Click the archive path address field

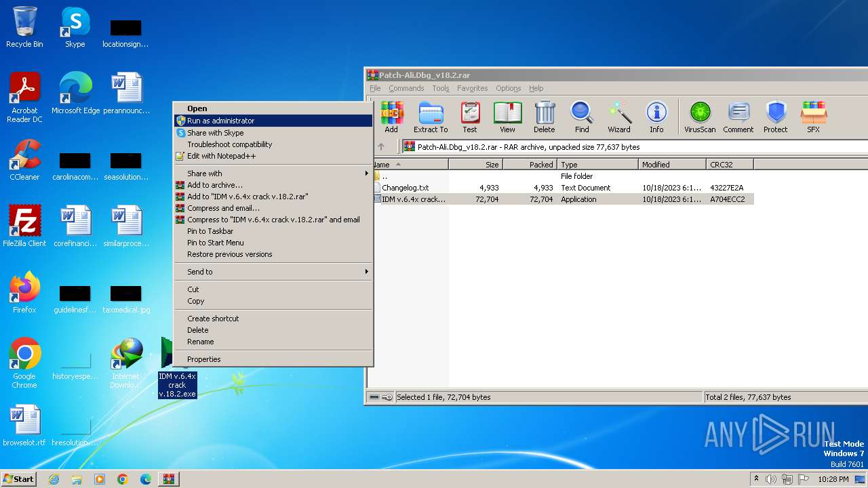pos(634,146)
